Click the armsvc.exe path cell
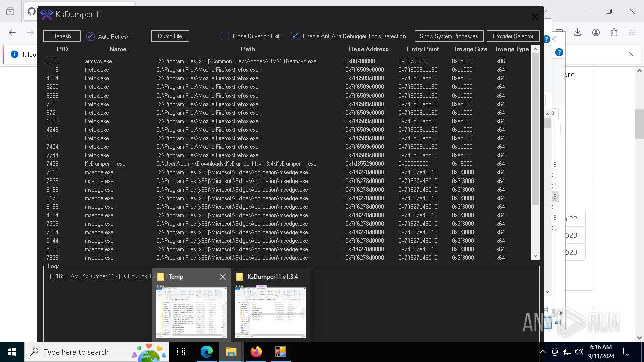Viewport: 644px width, 362px height. 236,61
